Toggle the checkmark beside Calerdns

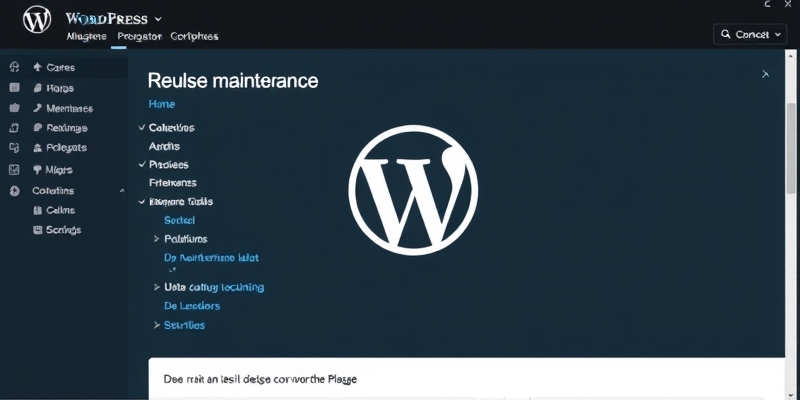[x=142, y=127]
